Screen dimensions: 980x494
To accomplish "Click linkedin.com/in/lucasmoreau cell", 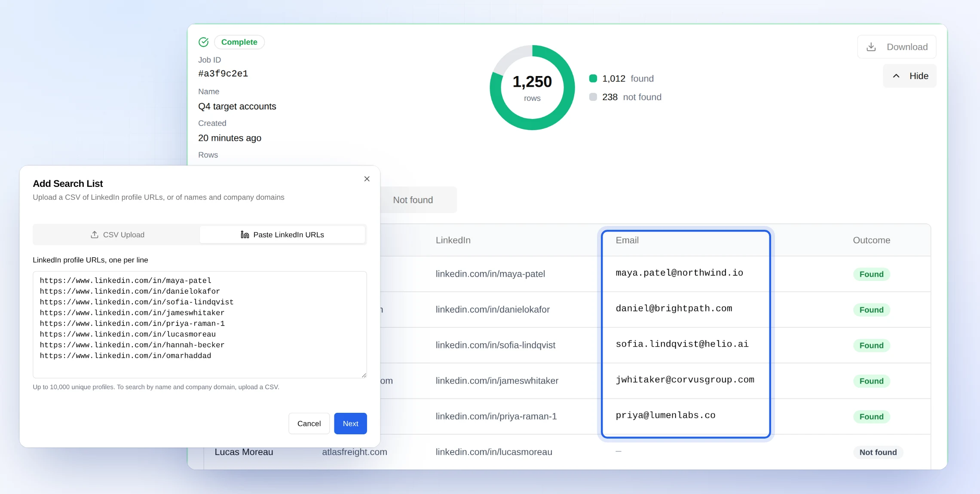I will click(494, 452).
